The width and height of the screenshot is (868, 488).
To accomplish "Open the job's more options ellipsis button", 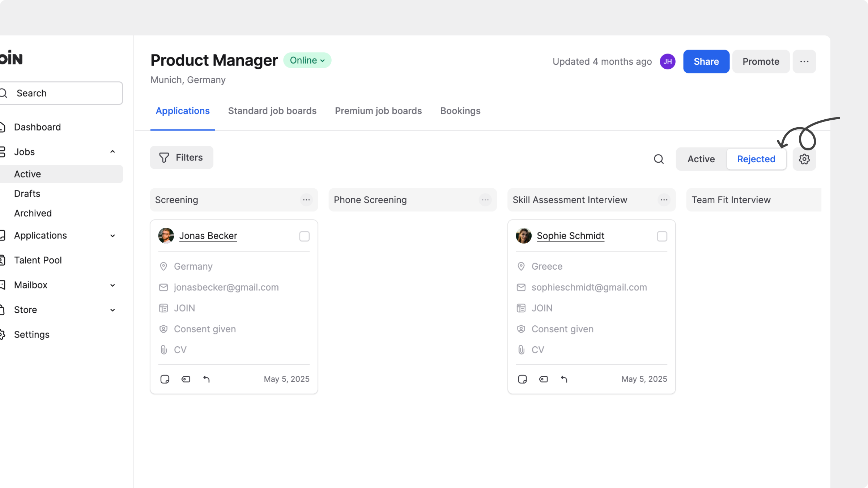I will click(x=804, y=61).
